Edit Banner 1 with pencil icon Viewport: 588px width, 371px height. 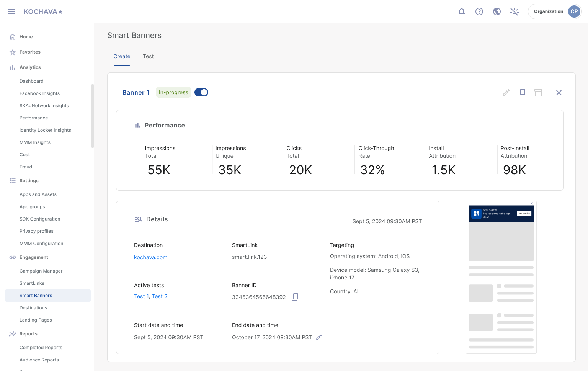click(x=506, y=93)
